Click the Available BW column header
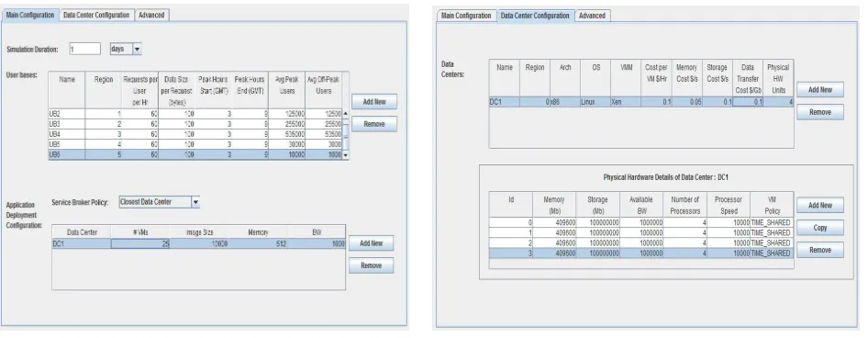Viewport: 868px width, 338px height. [641, 205]
